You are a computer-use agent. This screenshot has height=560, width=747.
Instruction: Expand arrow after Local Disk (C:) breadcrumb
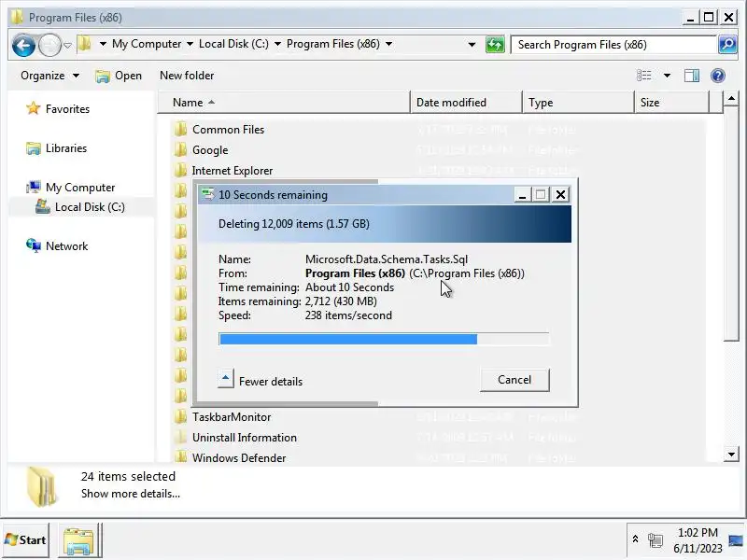(277, 44)
